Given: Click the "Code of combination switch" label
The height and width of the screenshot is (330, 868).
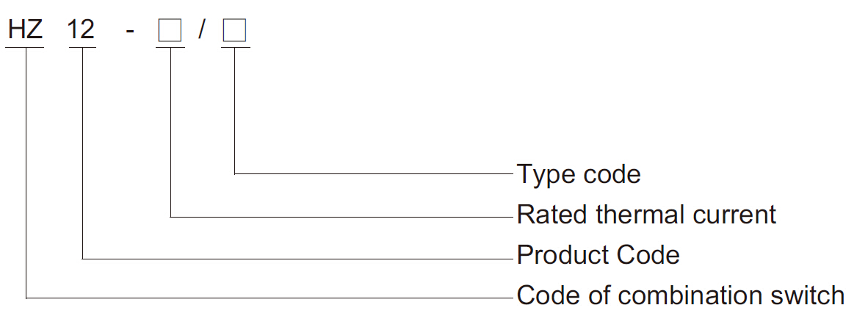Looking at the screenshot, I should pyautogui.click(x=680, y=295).
